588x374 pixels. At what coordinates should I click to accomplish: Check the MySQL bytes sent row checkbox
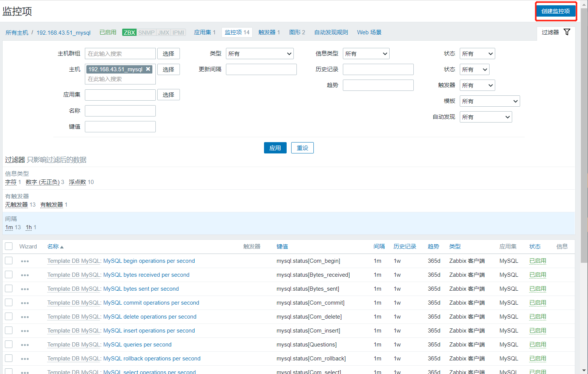point(9,288)
